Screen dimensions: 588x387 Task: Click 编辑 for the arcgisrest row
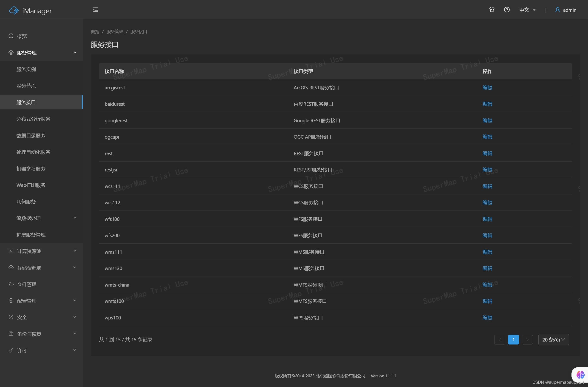pos(487,88)
